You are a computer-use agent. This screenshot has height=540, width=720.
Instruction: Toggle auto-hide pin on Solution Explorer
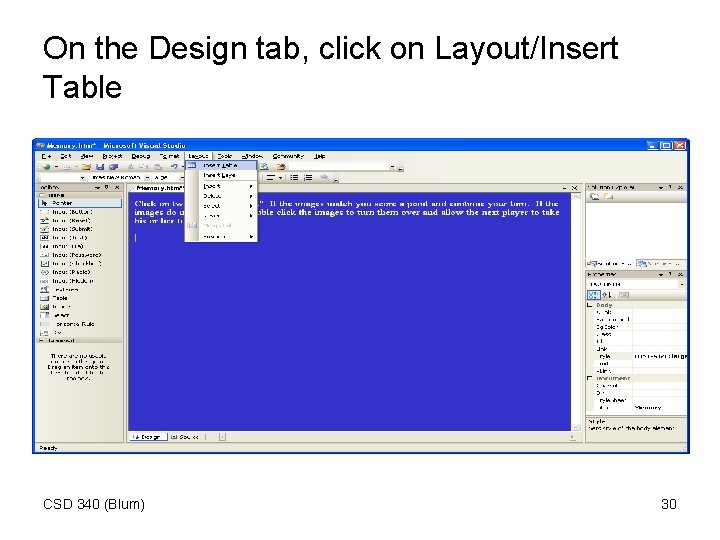click(670, 187)
